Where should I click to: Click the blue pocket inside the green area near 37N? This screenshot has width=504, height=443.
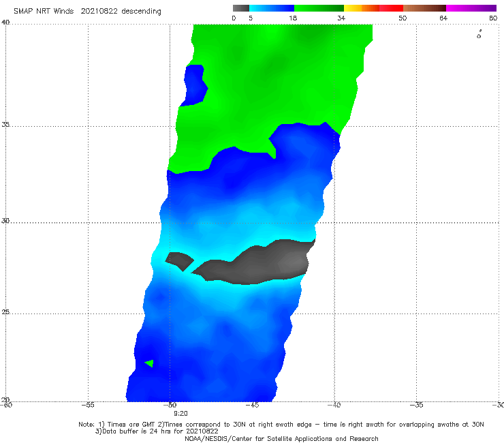pyautogui.click(x=195, y=85)
